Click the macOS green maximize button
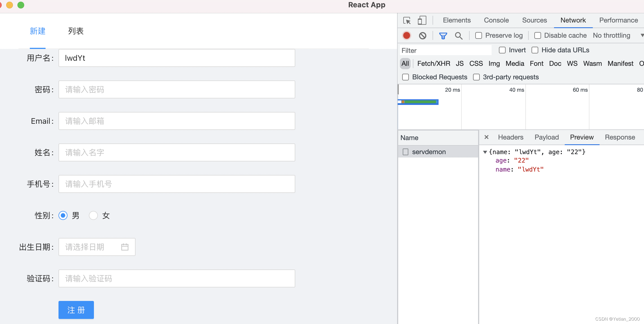The height and width of the screenshot is (324, 644). pyautogui.click(x=21, y=5)
